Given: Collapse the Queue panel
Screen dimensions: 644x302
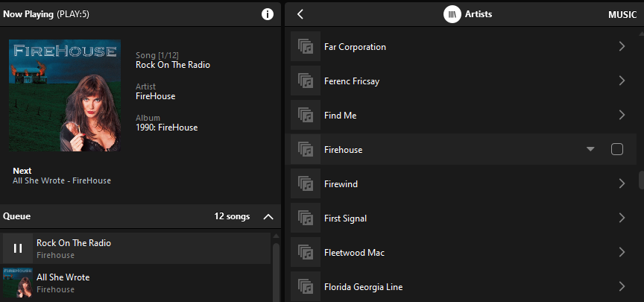Looking at the screenshot, I should click(268, 216).
